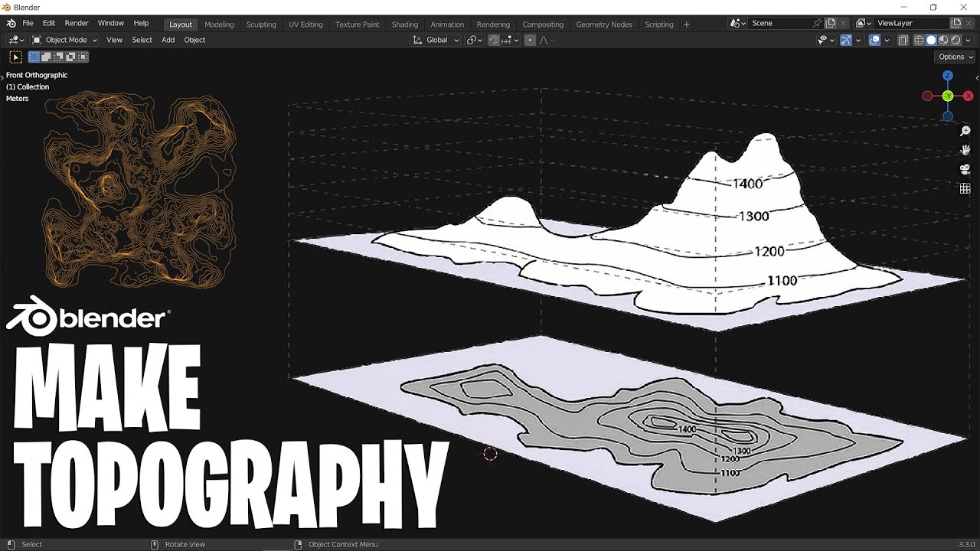Open the viewport View menu
Viewport: 980px width, 551px height.
point(114,40)
